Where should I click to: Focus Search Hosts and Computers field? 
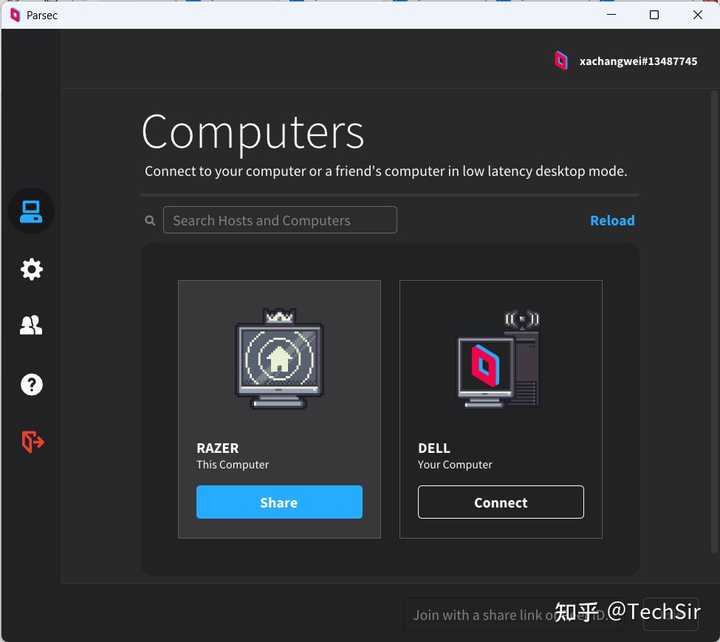280,220
